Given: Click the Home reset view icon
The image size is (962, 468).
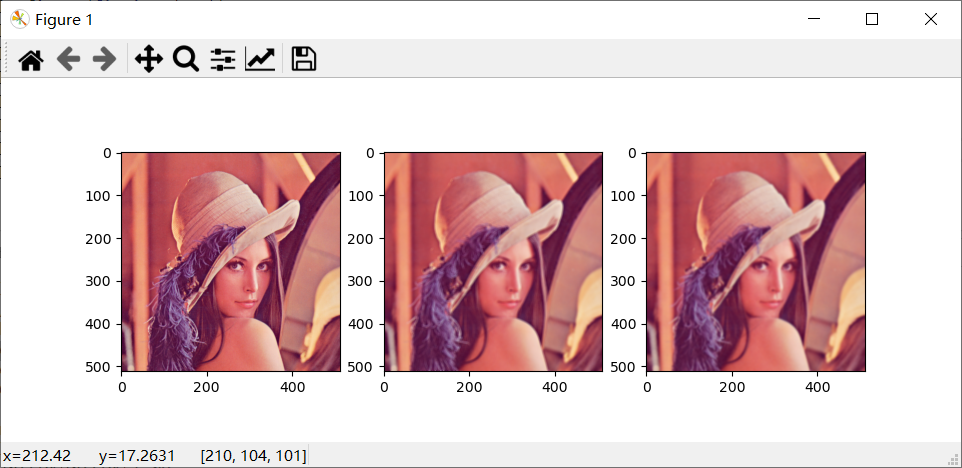Looking at the screenshot, I should tap(31, 59).
